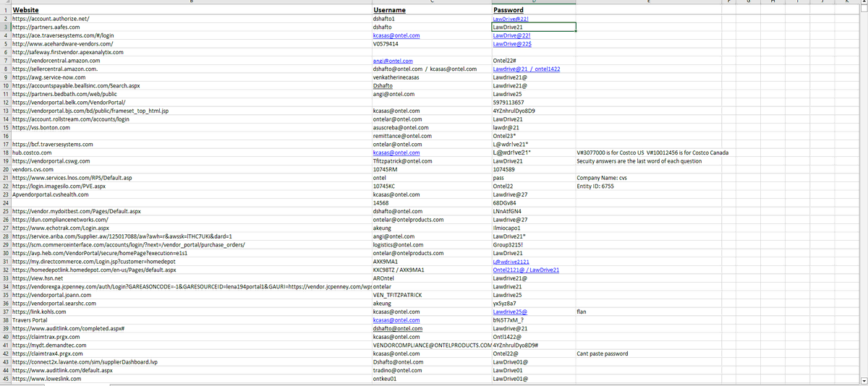
Task: Select the https://vss.bonton.com cell
Action: (191, 128)
